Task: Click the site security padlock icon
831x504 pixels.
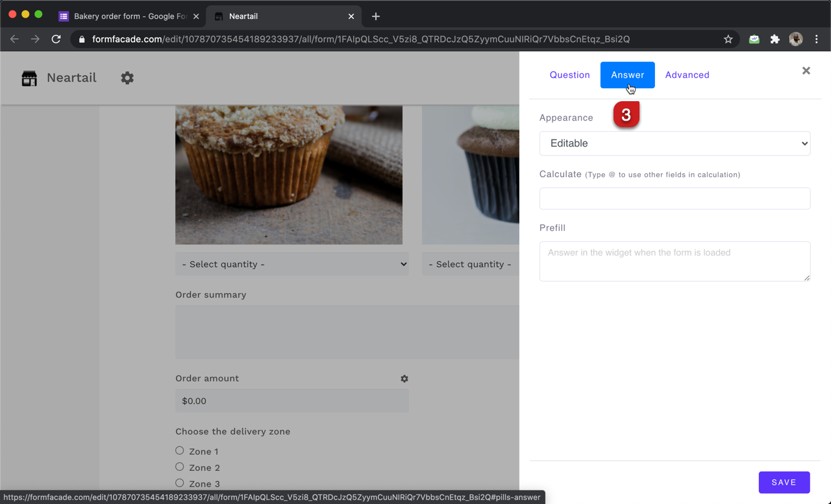Action: click(x=81, y=39)
